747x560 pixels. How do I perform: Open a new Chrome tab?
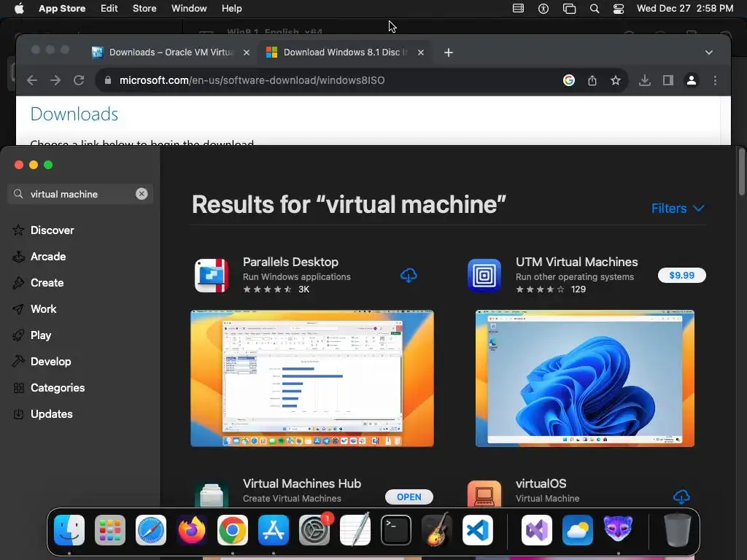[449, 52]
